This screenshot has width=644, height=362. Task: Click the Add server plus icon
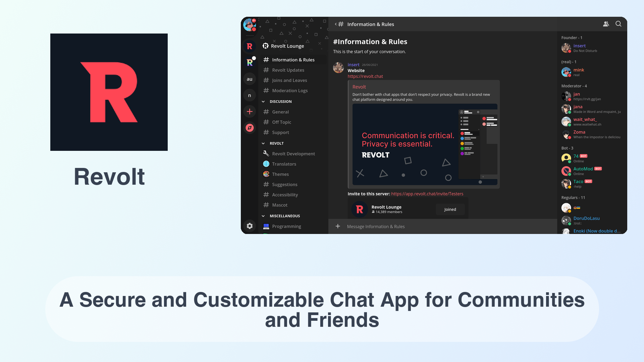[x=250, y=111]
